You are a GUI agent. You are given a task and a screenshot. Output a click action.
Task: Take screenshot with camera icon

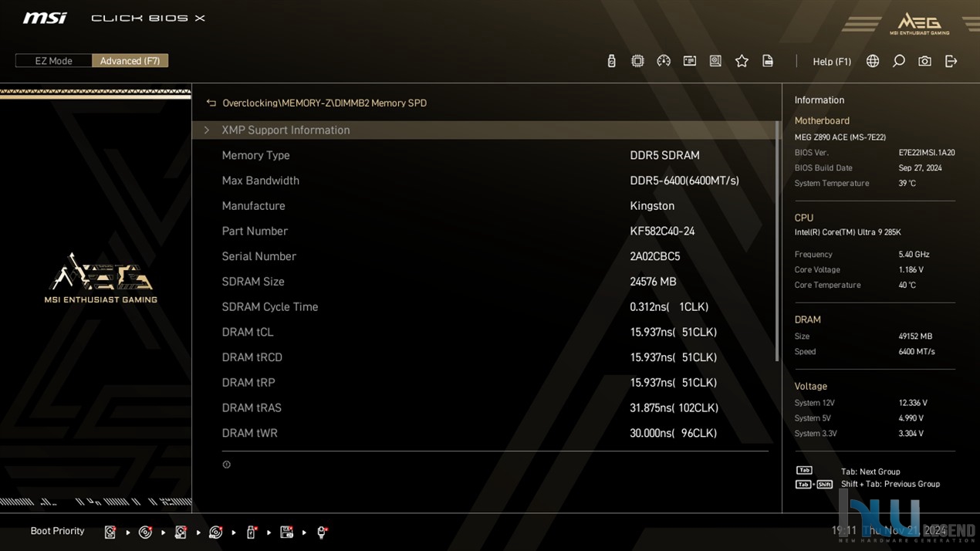tap(924, 61)
